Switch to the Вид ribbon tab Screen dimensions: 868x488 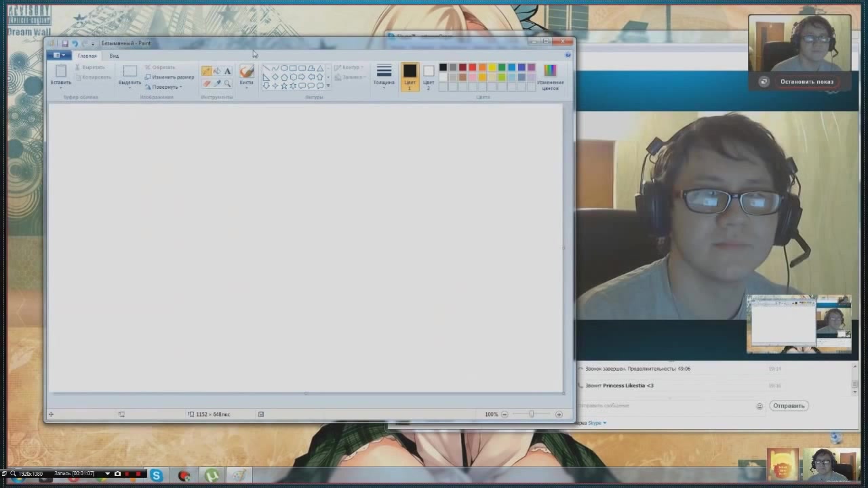pos(114,56)
